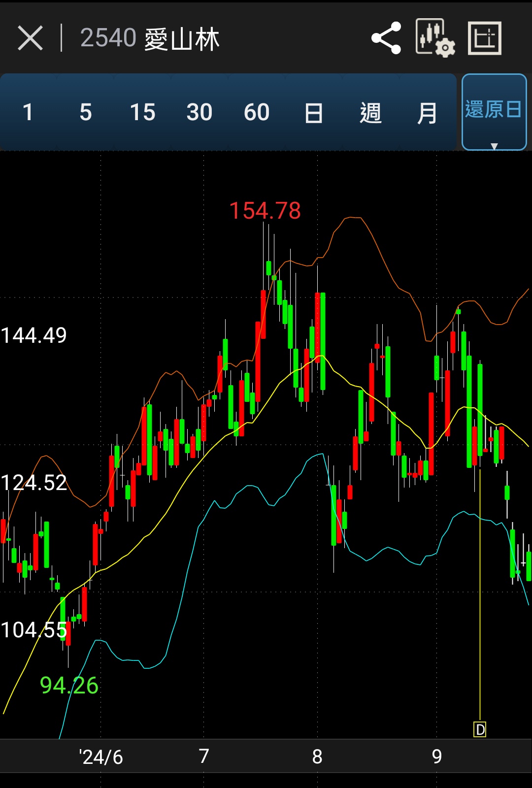This screenshot has width=532, height=788.
Task: Open chart indicator settings icon
Action: pyautogui.click(x=435, y=38)
